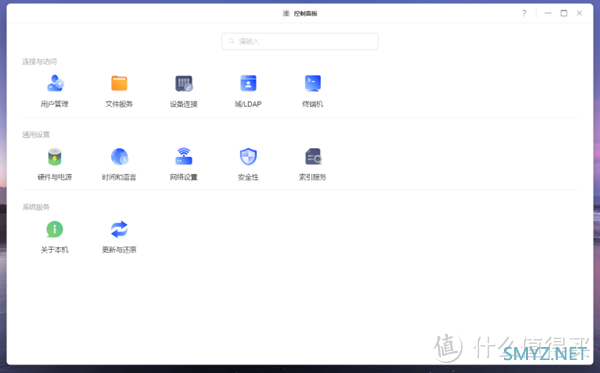Open 网络设置 router icon

point(184,156)
